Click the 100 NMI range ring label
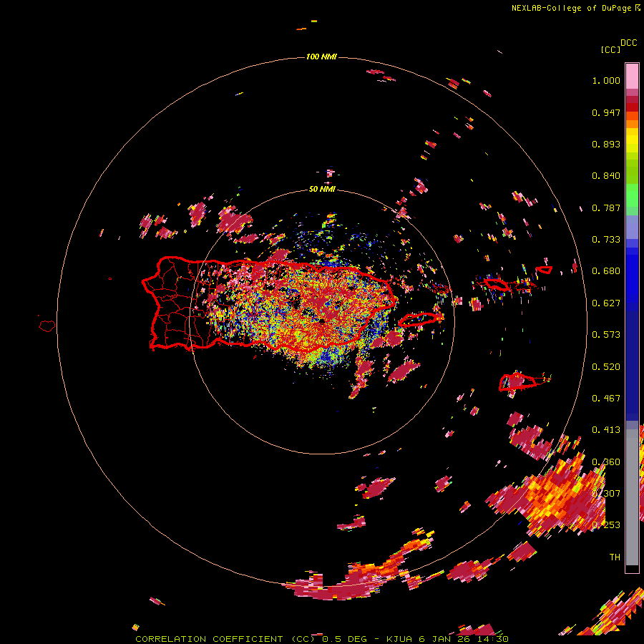This screenshot has width=644, height=644. (321, 57)
